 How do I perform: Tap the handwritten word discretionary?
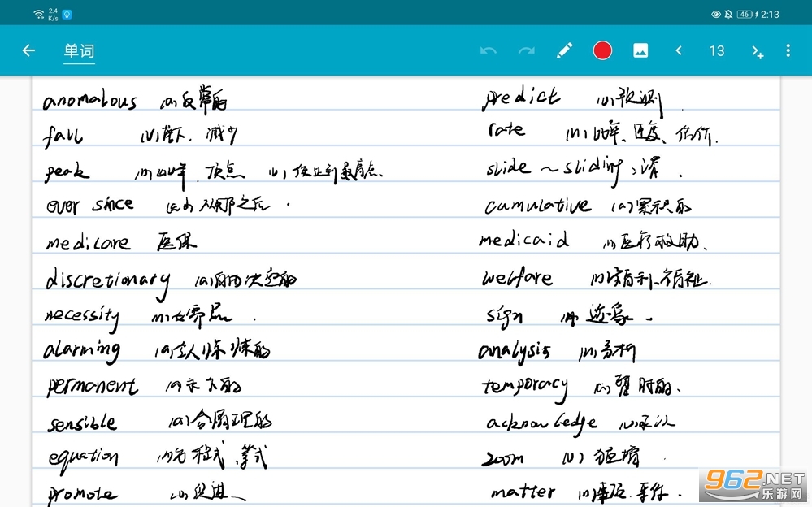pyautogui.click(x=108, y=282)
